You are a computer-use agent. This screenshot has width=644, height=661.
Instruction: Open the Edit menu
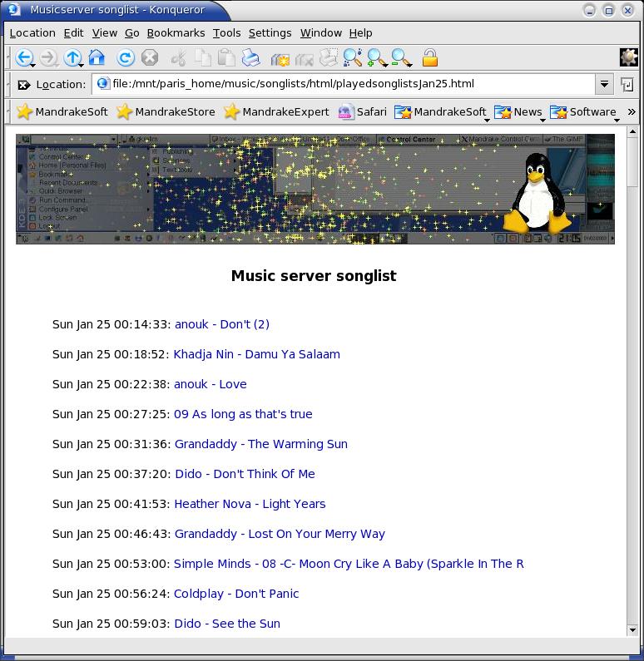pos(73,33)
